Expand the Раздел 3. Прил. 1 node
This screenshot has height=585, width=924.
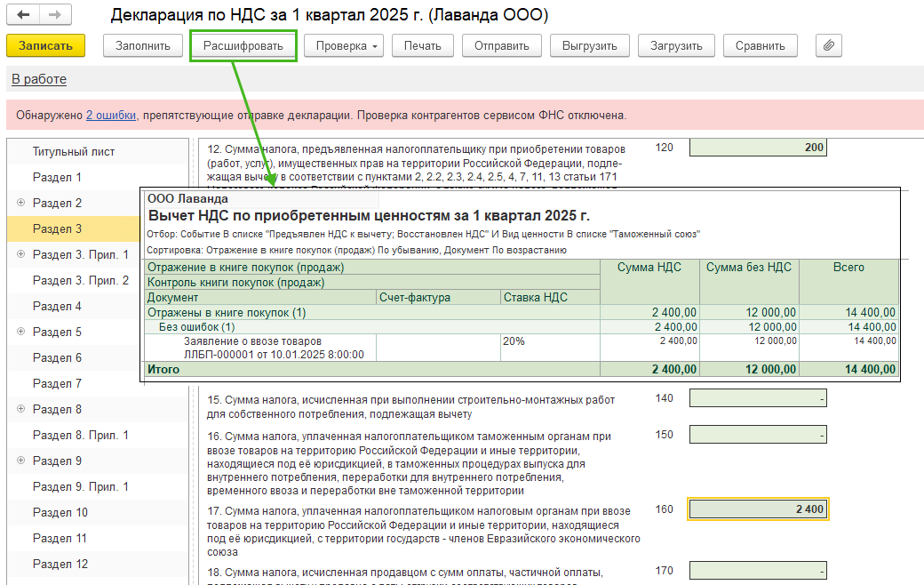(20, 254)
